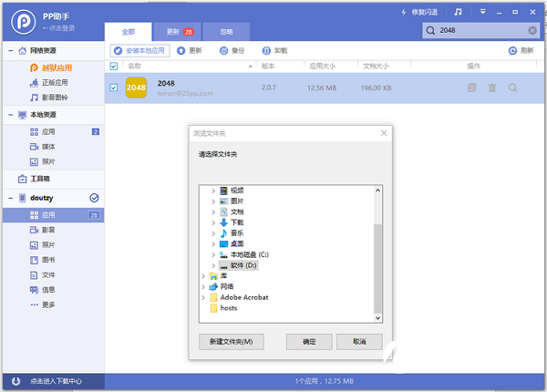Screen dimensions: 547x392
Task: Click 安装本地应用 button
Action: (x=139, y=50)
